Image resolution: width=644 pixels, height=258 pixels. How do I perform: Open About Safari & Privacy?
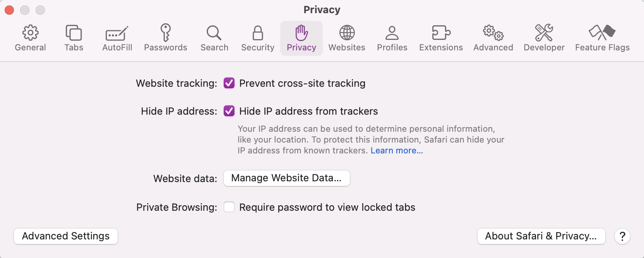[x=541, y=236]
